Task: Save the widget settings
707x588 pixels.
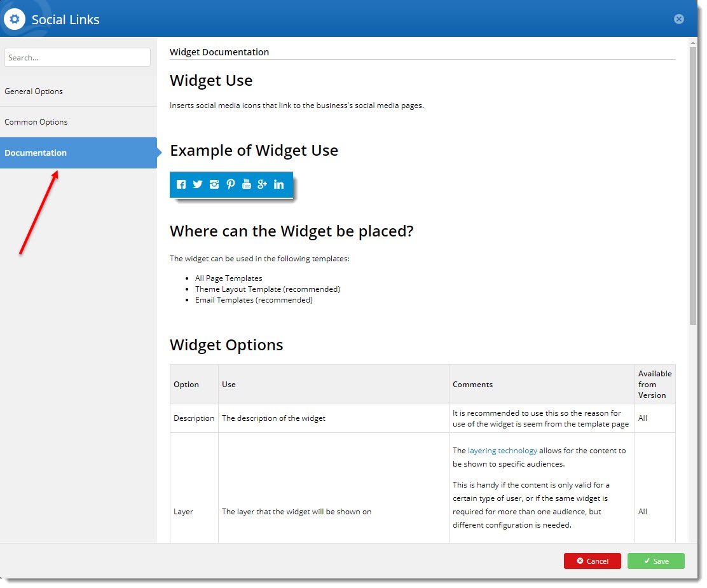Action: 656,561
